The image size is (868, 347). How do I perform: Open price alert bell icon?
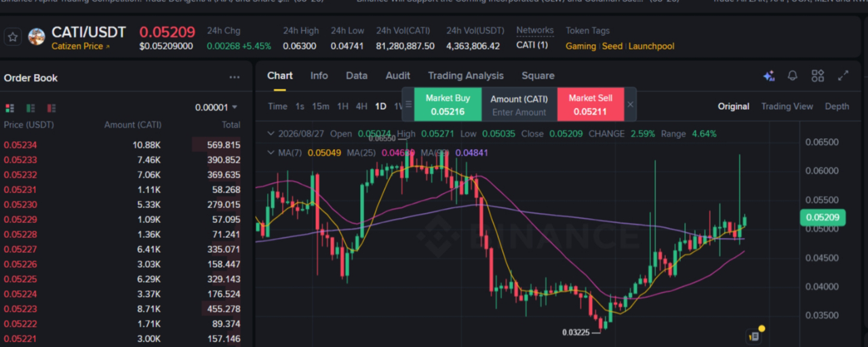(793, 76)
